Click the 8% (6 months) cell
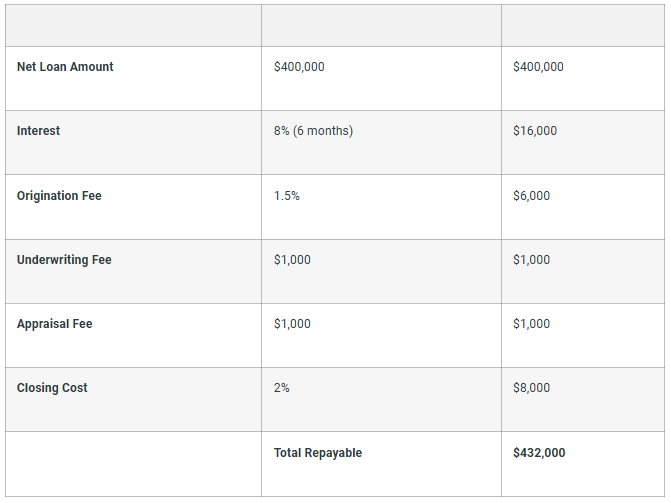 click(313, 131)
